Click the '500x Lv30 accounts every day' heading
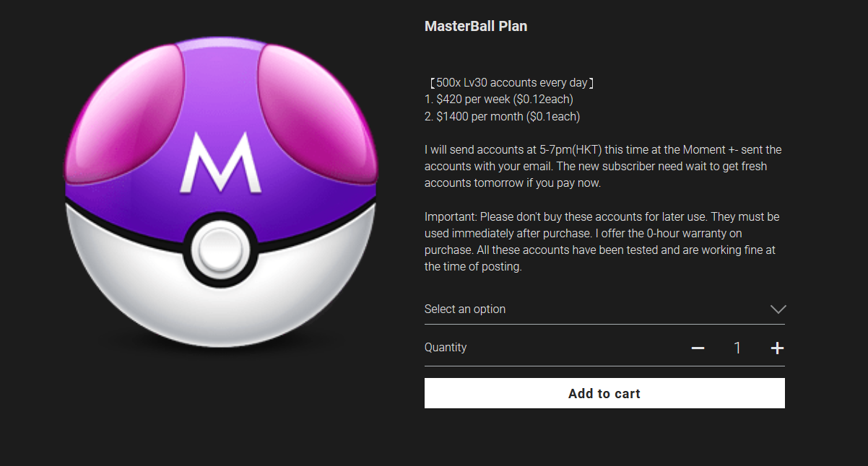868x466 pixels. [x=512, y=83]
